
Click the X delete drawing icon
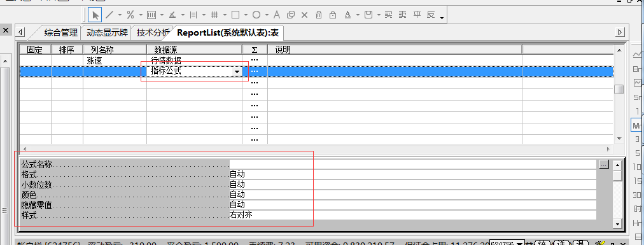(x=304, y=15)
